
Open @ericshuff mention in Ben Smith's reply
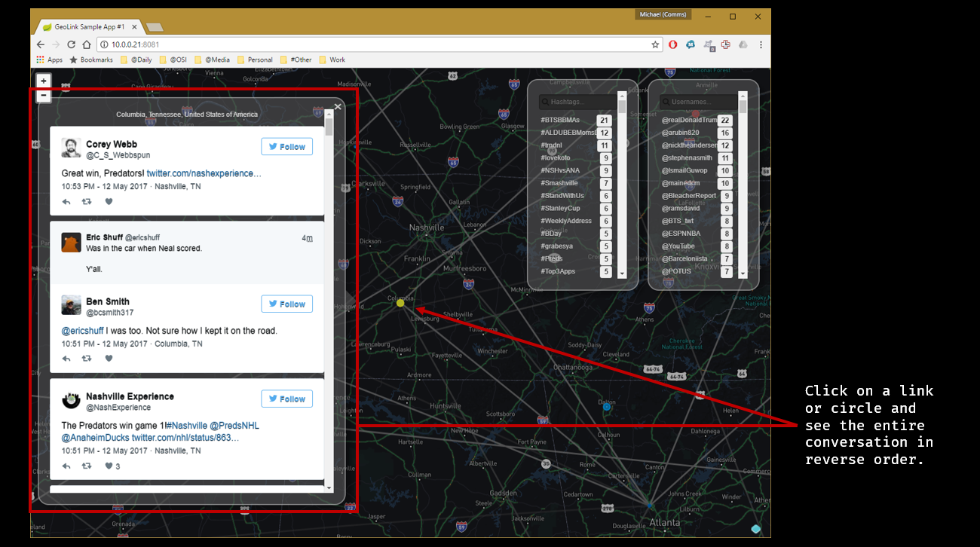pyautogui.click(x=82, y=331)
